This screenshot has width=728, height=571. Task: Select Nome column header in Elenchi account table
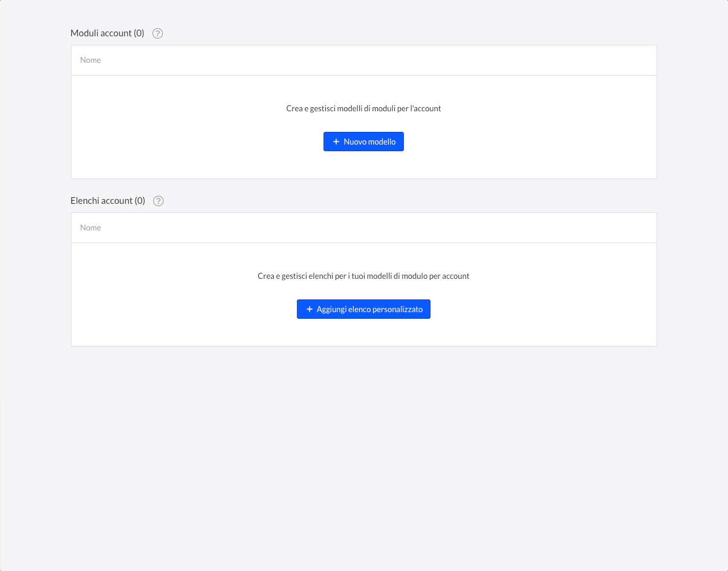point(91,227)
